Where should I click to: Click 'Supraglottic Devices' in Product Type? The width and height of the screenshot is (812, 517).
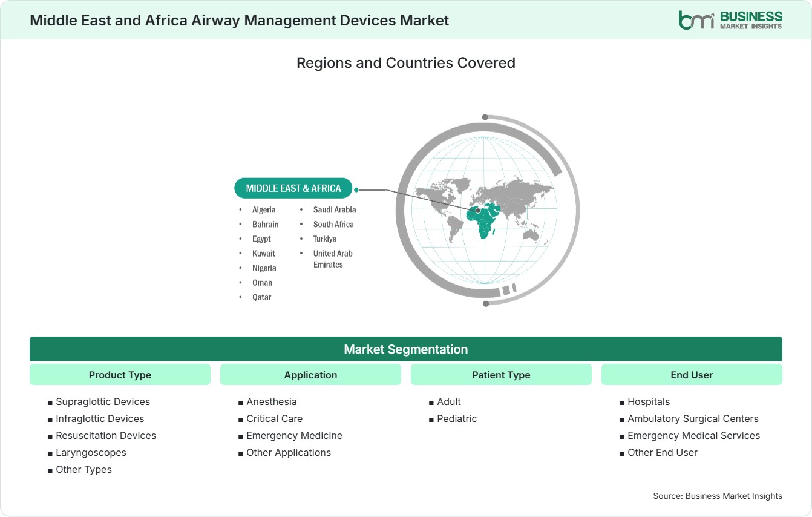(103, 401)
